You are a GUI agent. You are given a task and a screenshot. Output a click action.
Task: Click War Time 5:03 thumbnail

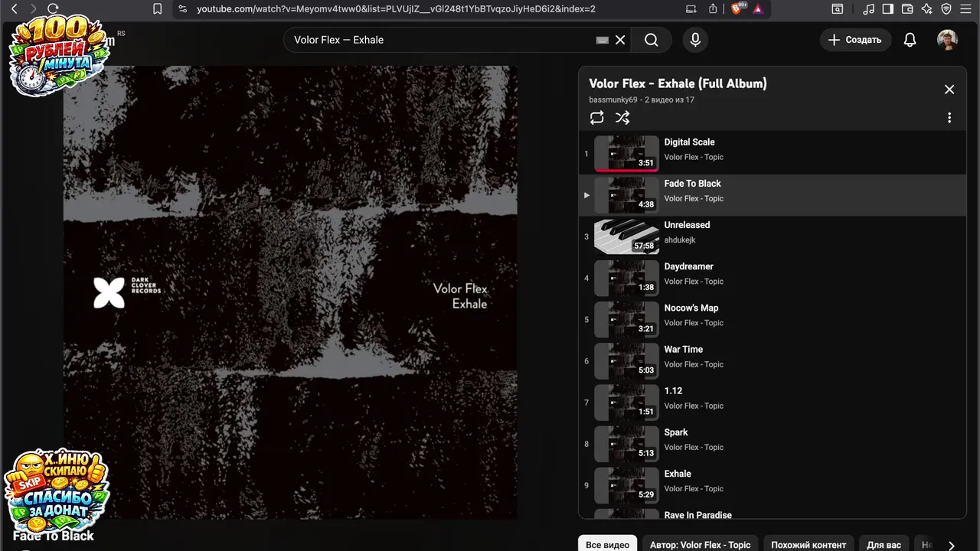(x=626, y=360)
